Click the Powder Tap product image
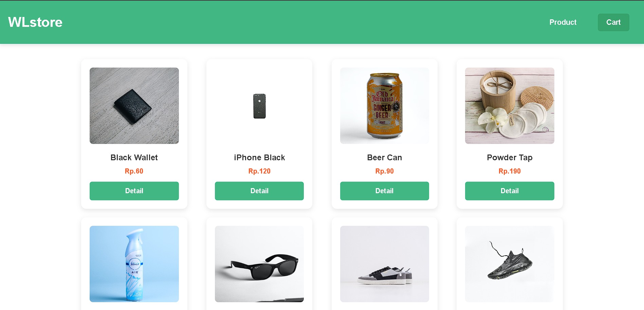 [x=509, y=106]
